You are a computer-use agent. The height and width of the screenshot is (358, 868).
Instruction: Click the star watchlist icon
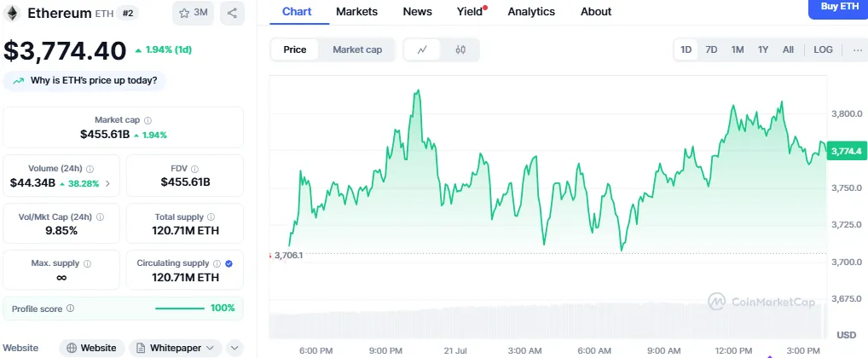click(184, 13)
